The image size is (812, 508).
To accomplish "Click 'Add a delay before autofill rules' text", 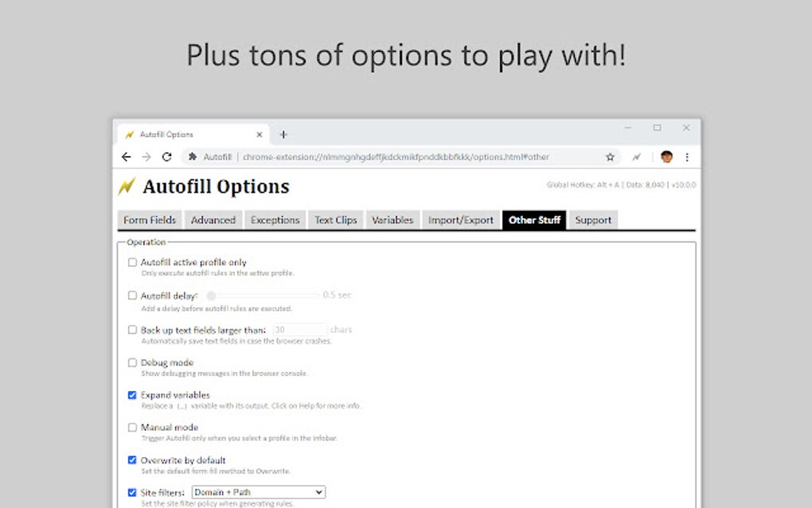I will coord(217,309).
